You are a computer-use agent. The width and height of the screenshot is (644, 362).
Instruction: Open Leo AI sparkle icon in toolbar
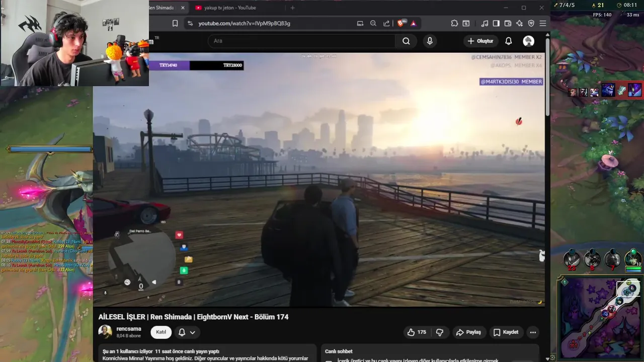point(519,23)
